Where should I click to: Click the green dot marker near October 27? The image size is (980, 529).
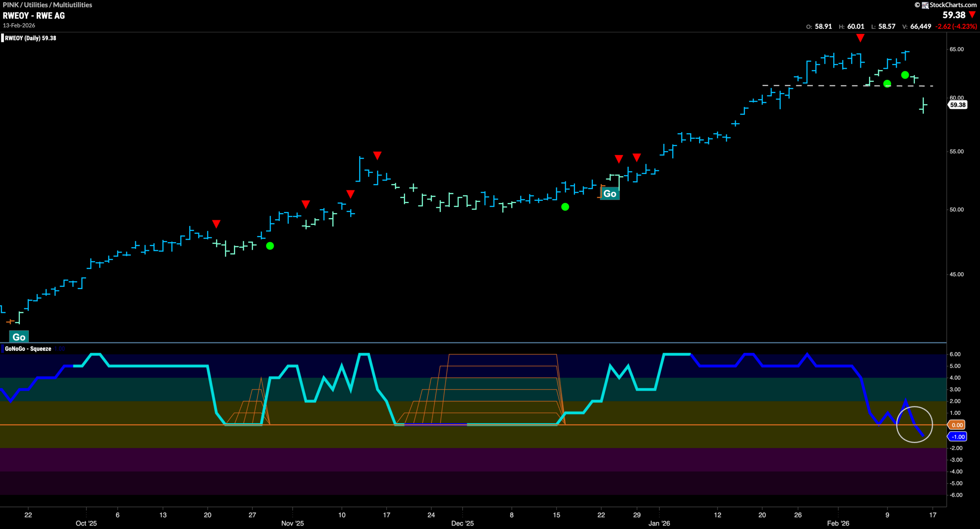tap(270, 246)
